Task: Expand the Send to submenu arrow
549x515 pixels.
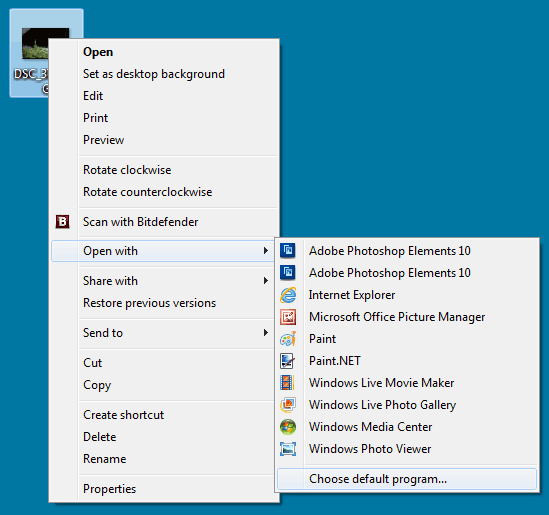Action: click(266, 333)
